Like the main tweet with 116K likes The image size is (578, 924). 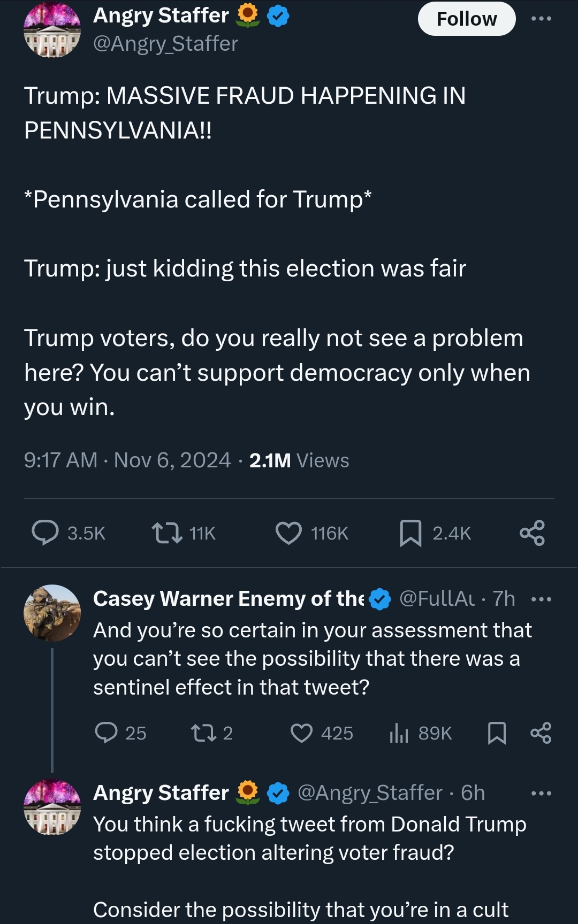click(288, 533)
